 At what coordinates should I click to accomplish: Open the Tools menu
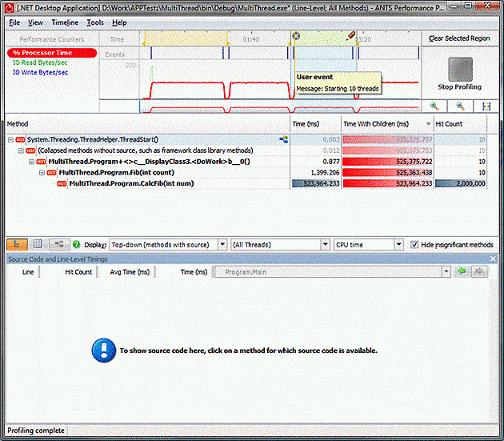pyautogui.click(x=95, y=22)
